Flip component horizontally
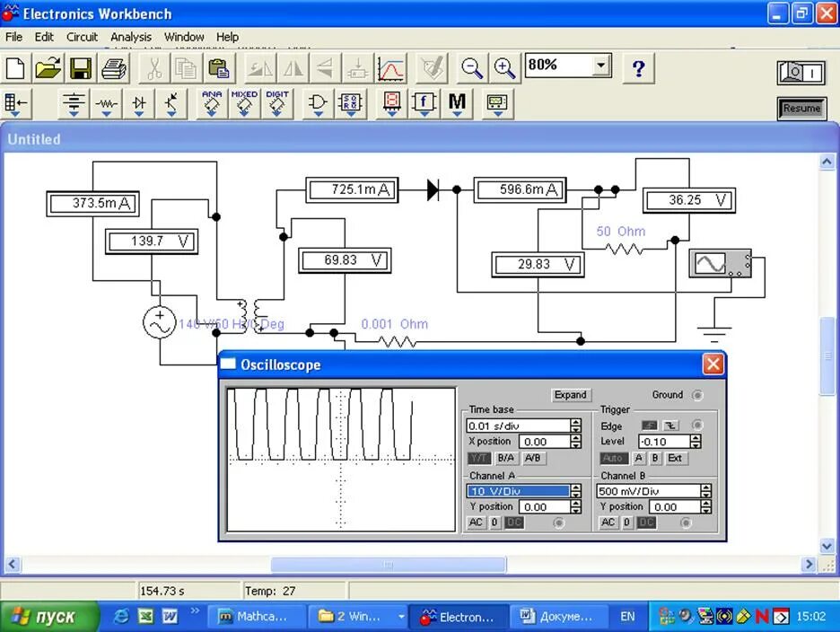 point(293,68)
